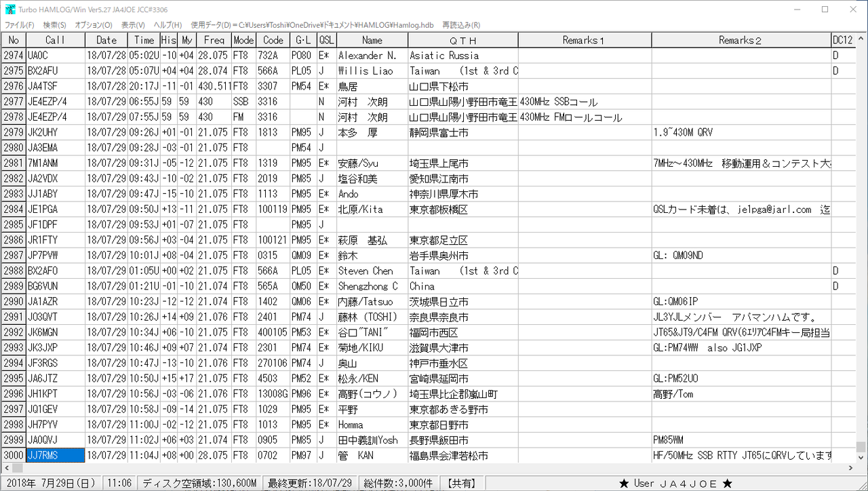Open the 表示(V) menu
The width and height of the screenshot is (868, 491).
pos(133,25)
